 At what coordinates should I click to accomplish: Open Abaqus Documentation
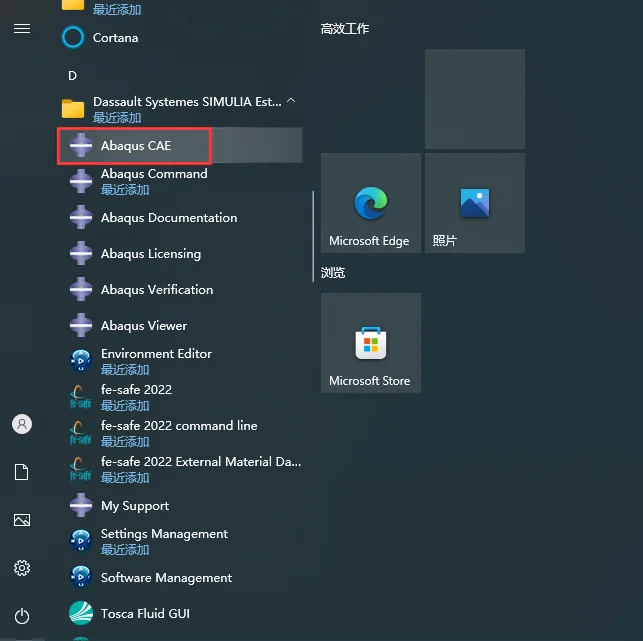point(180,217)
